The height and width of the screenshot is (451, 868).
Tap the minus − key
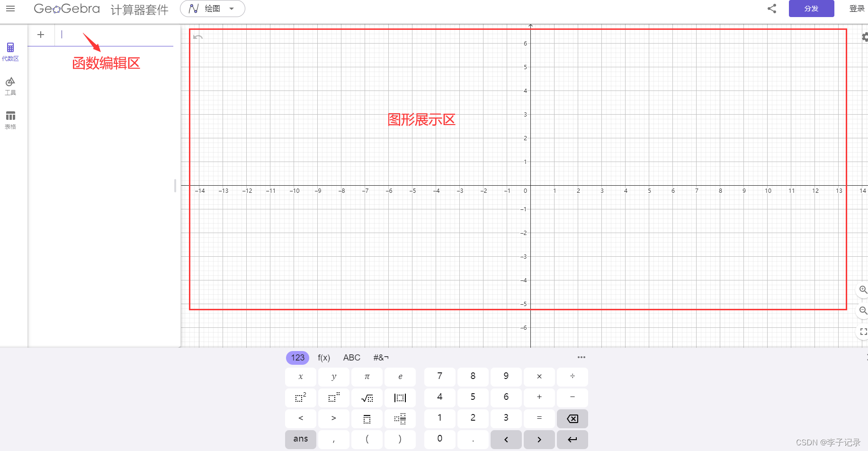pos(573,397)
